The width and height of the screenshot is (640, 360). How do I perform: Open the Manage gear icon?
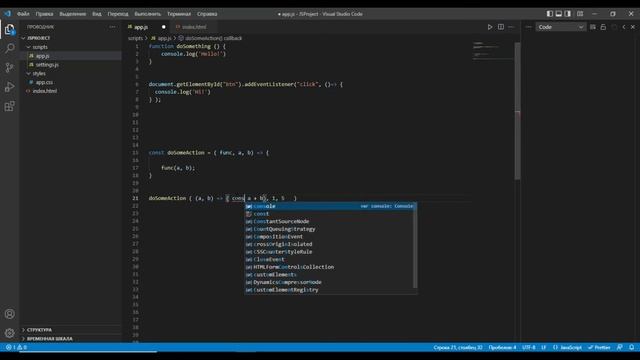click(9, 333)
